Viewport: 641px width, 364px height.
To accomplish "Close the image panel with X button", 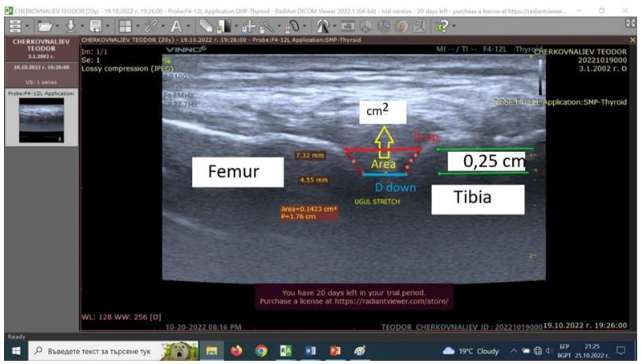I will pos(633,40).
